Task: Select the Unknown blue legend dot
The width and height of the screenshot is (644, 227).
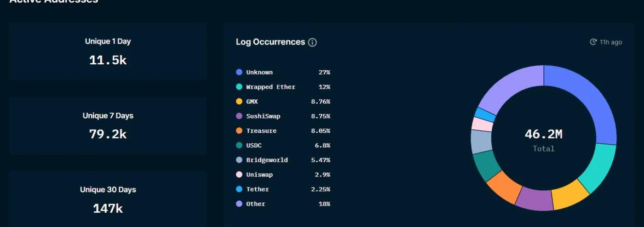Action: (x=239, y=72)
